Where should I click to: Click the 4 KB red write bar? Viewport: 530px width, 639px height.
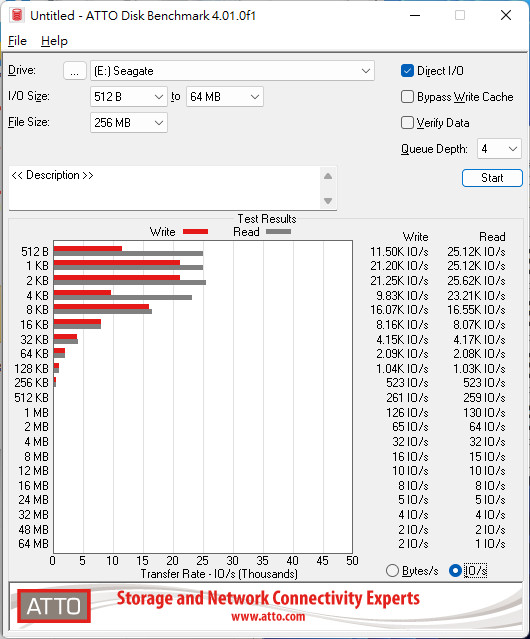point(82,293)
